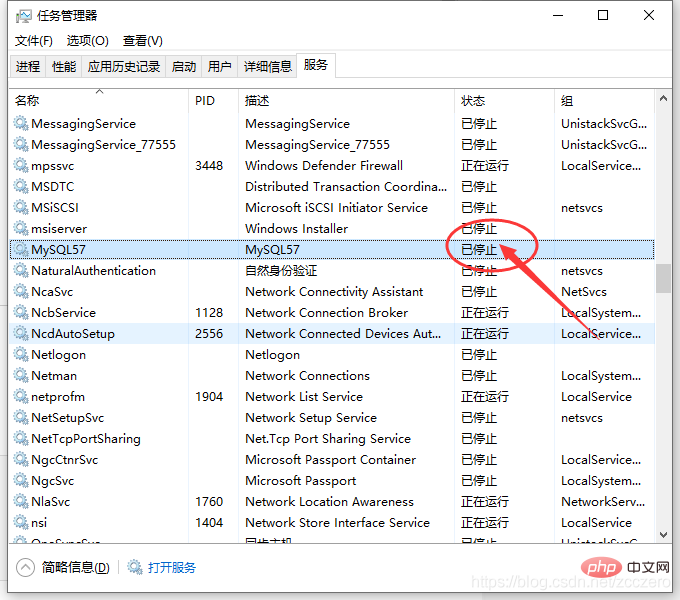The image size is (680, 600).
Task: Click the gear icon beside NgcSvc
Action: point(20,480)
